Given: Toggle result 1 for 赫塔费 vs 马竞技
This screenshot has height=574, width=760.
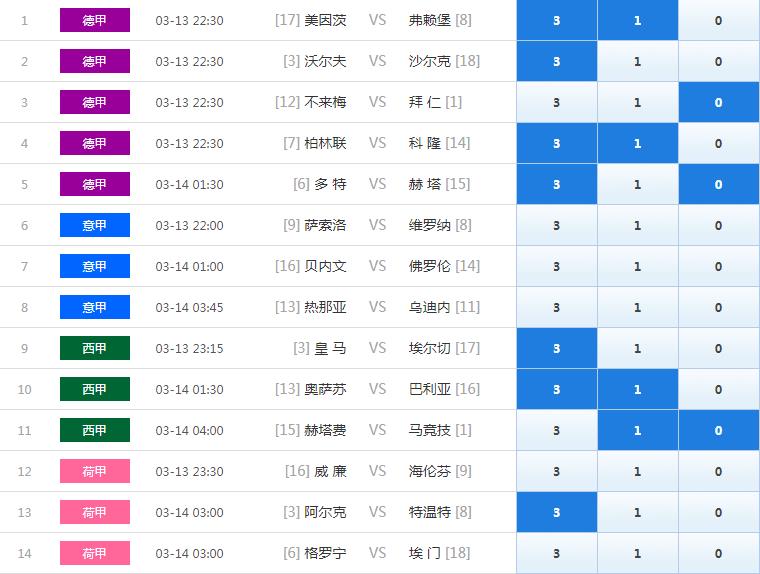Looking at the screenshot, I should 637,430.
